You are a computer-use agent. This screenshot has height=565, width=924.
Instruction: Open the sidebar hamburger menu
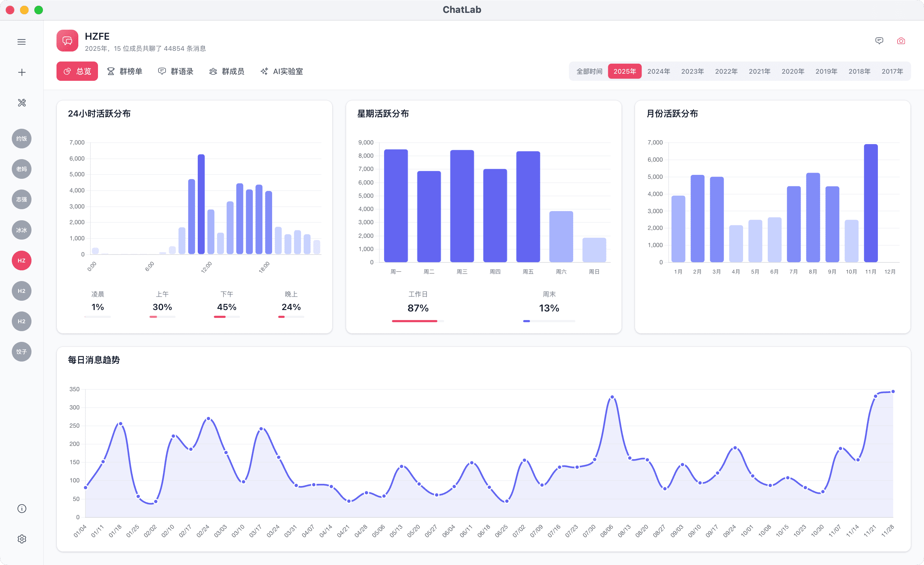21,41
